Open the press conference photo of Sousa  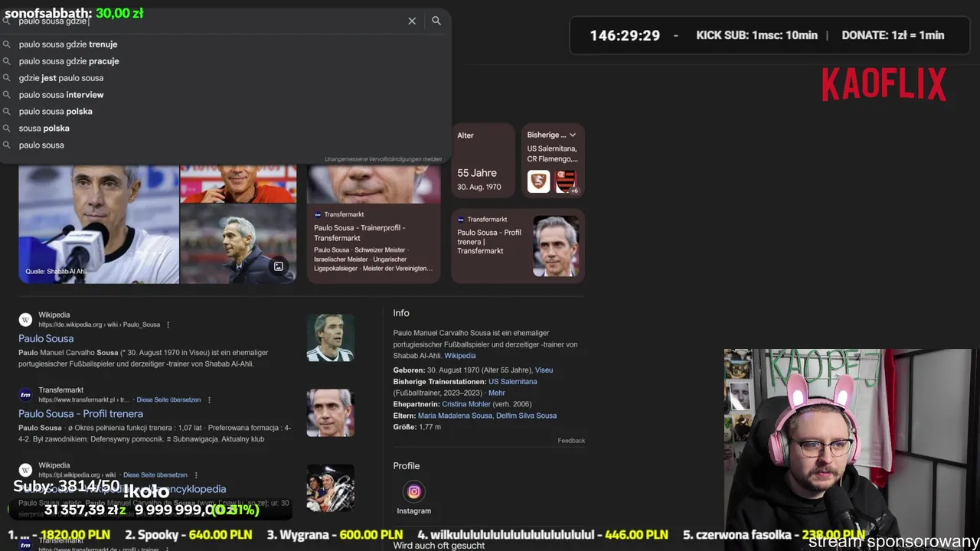pyautogui.click(x=99, y=224)
